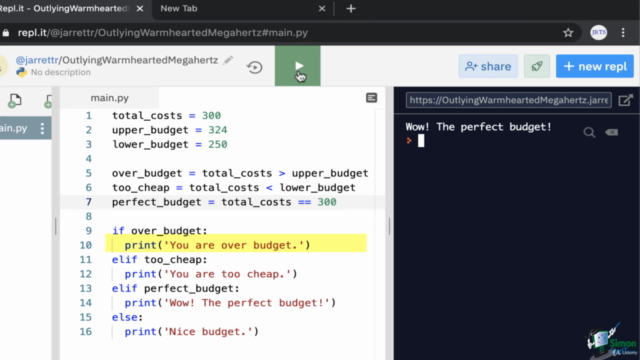
Task: Click the rocket deploy icon
Action: (537, 66)
